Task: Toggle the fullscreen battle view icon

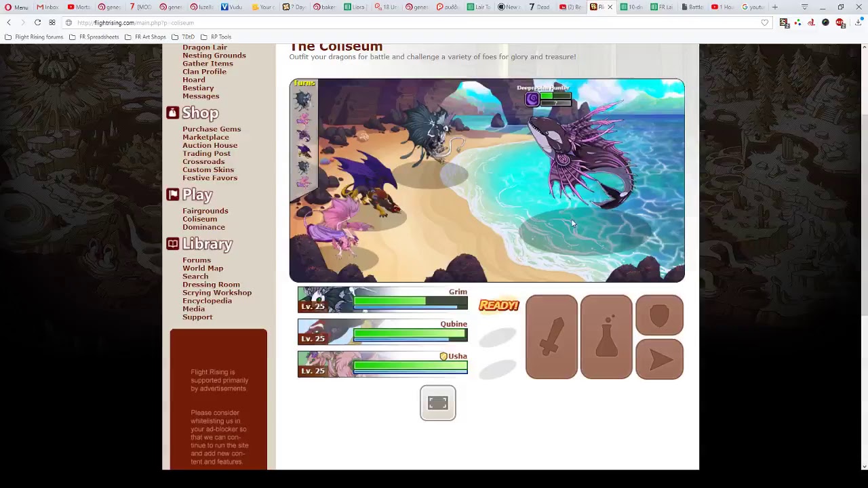Action: point(437,403)
